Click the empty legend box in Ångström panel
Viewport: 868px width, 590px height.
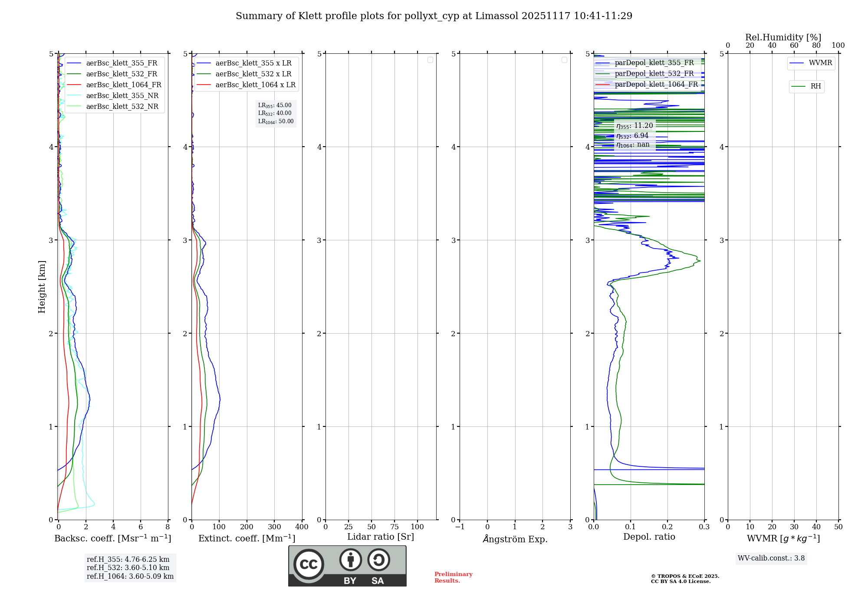point(564,60)
